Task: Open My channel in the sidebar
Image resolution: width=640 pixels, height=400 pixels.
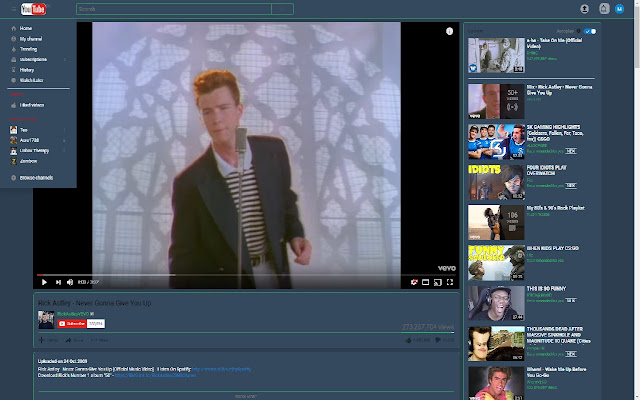Action: (31, 39)
